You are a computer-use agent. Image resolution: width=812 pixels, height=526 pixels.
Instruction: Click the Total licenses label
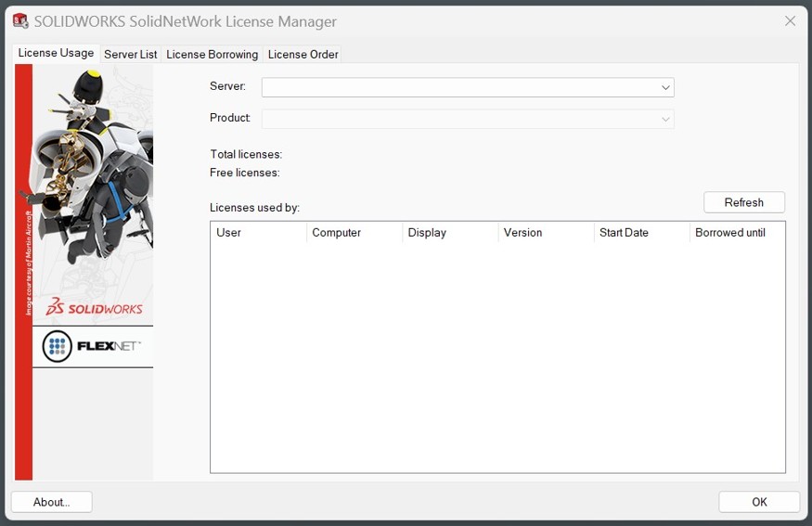[246, 154]
